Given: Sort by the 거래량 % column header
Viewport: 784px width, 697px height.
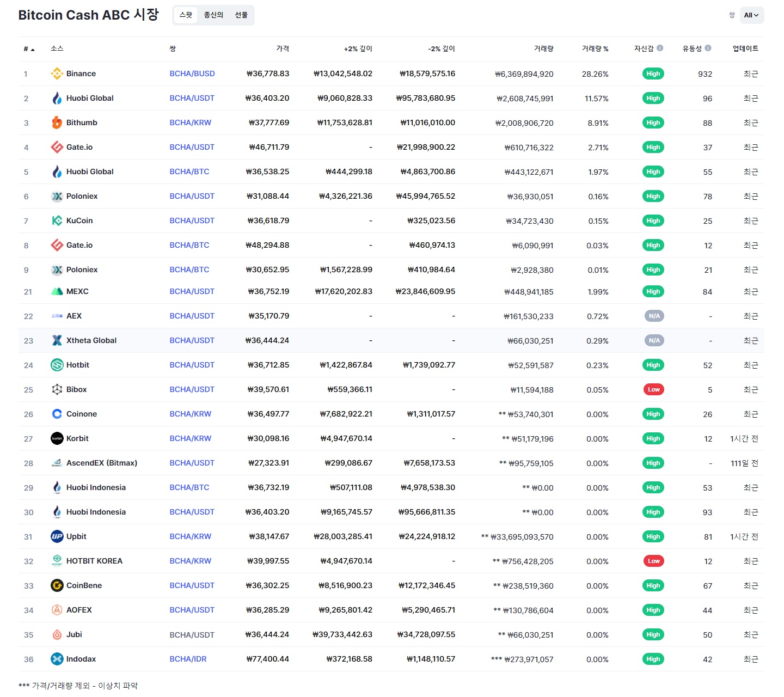Looking at the screenshot, I should point(595,48).
